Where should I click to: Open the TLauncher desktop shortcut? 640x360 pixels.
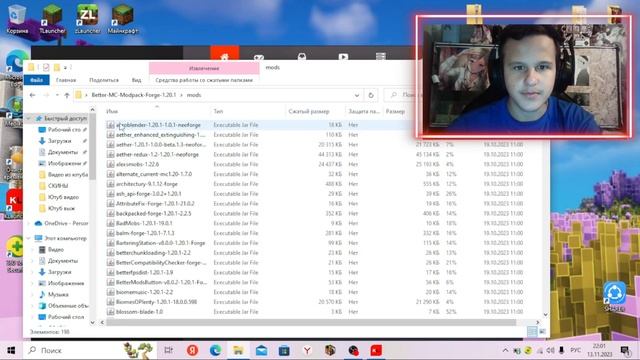click(52, 19)
